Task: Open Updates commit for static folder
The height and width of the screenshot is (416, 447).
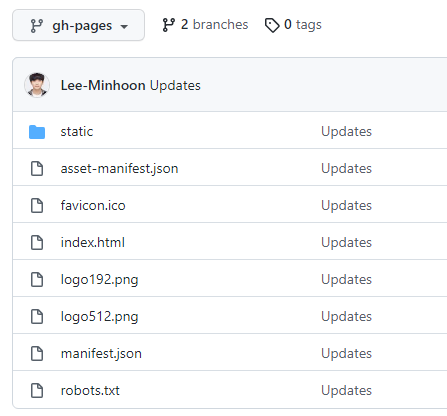Action: (x=346, y=132)
